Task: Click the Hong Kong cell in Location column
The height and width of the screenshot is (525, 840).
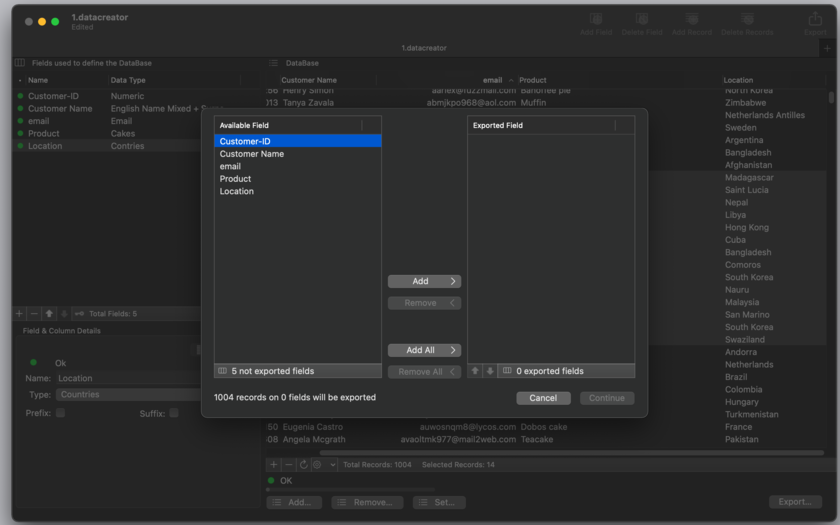Action: click(747, 227)
